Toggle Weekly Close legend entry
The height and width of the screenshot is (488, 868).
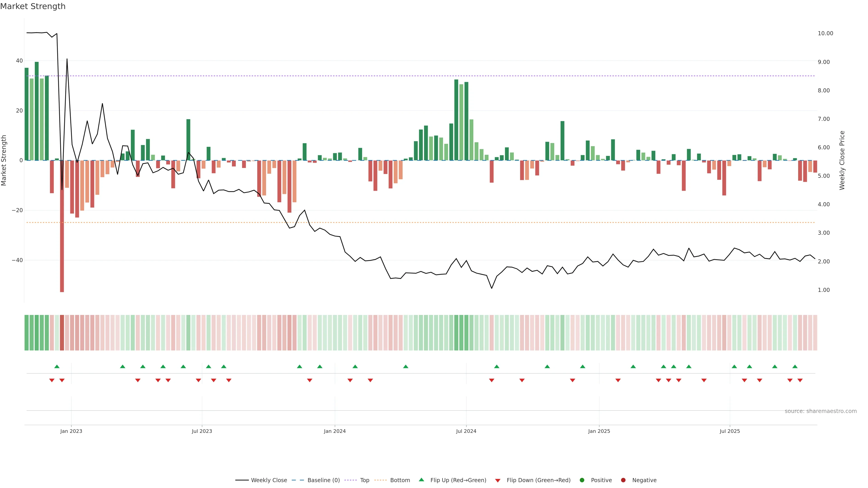pyautogui.click(x=269, y=480)
